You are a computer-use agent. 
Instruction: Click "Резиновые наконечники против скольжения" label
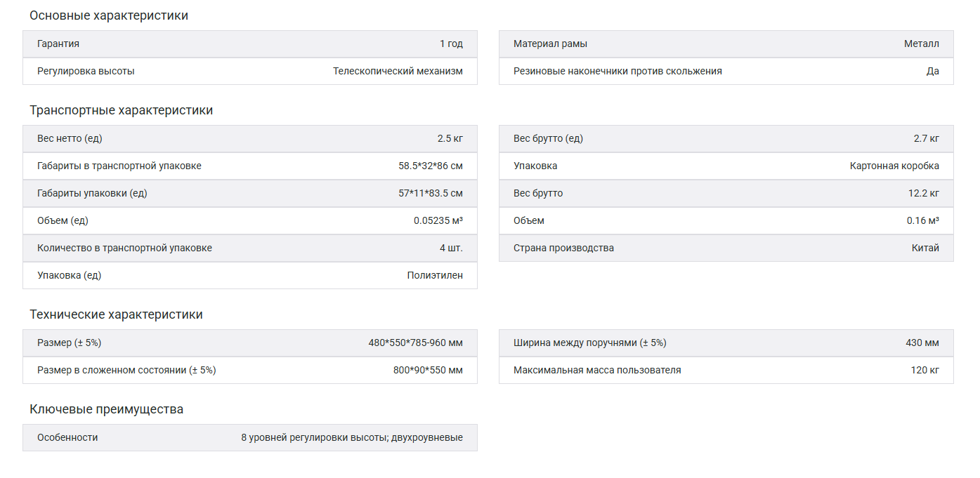click(618, 71)
